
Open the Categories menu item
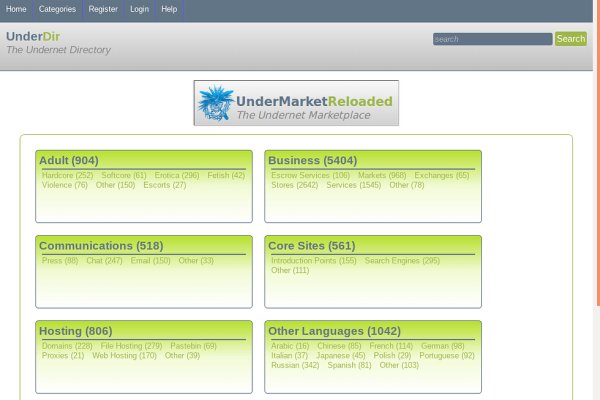[57, 9]
